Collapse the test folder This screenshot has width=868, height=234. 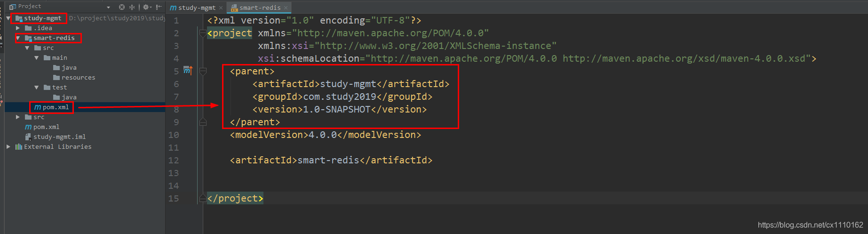tap(37, 88)
